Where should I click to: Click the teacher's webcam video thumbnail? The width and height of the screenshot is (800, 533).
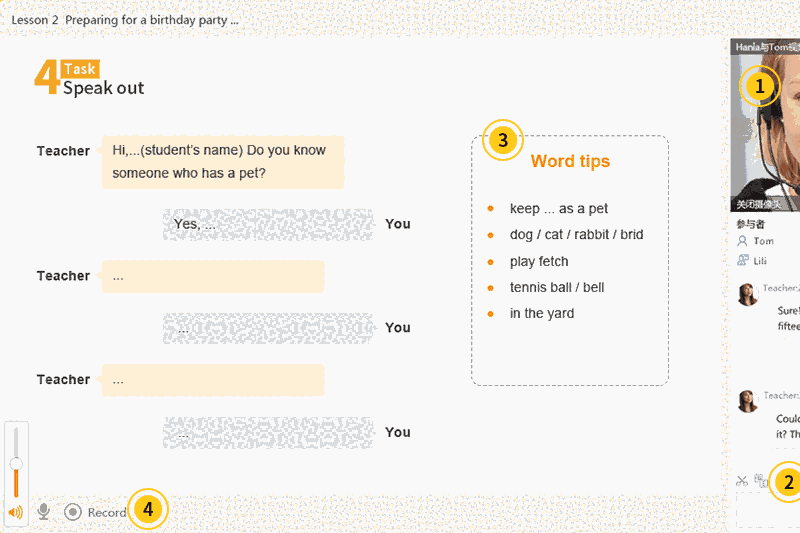[765, 125]
